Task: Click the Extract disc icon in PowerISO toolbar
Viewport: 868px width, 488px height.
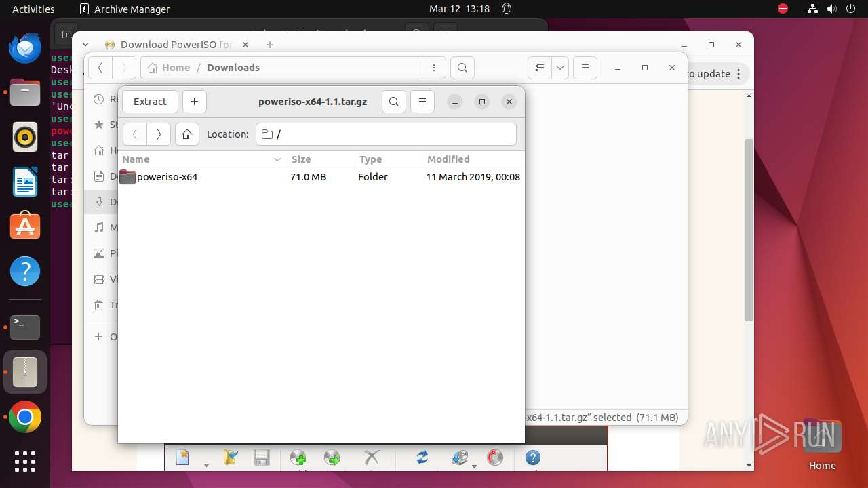Action: point(332,457)
